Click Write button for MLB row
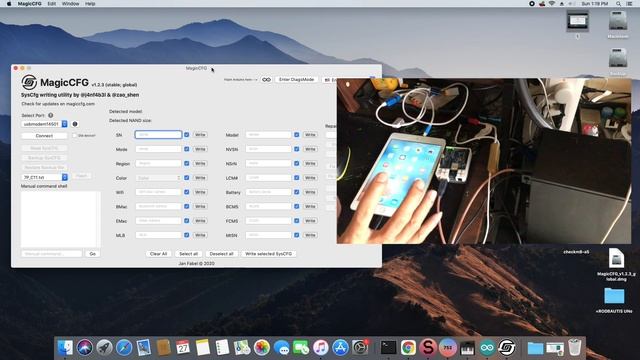This screenshot has width=640, height=360. point(200,235)
